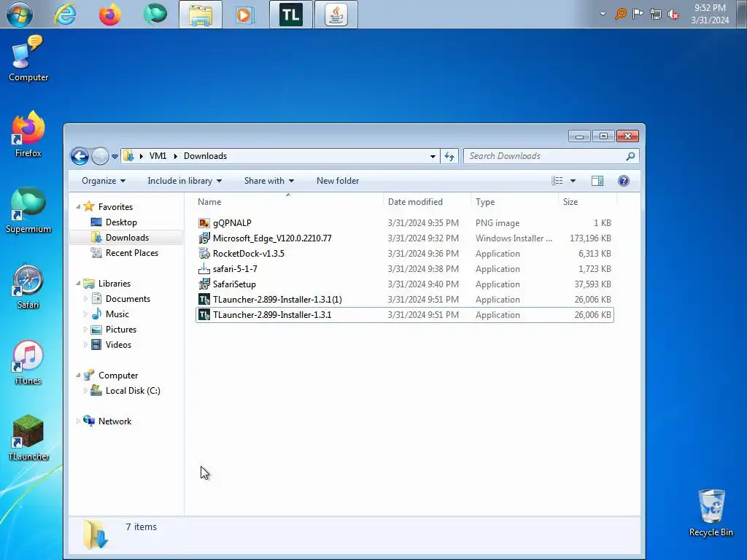The image size is (747, 560).
Task: Launch Internet Explorer from the taskbar
Action: (65, 15)
